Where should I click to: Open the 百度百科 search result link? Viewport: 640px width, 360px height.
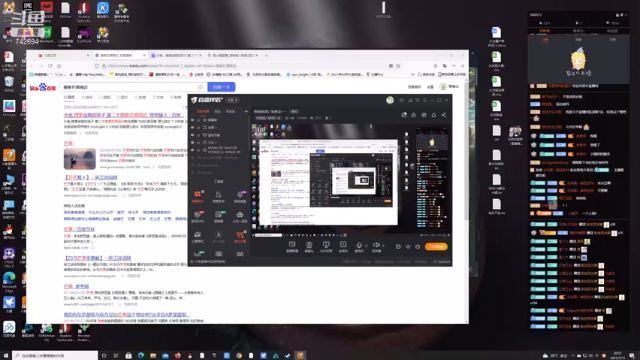point(79,229)
